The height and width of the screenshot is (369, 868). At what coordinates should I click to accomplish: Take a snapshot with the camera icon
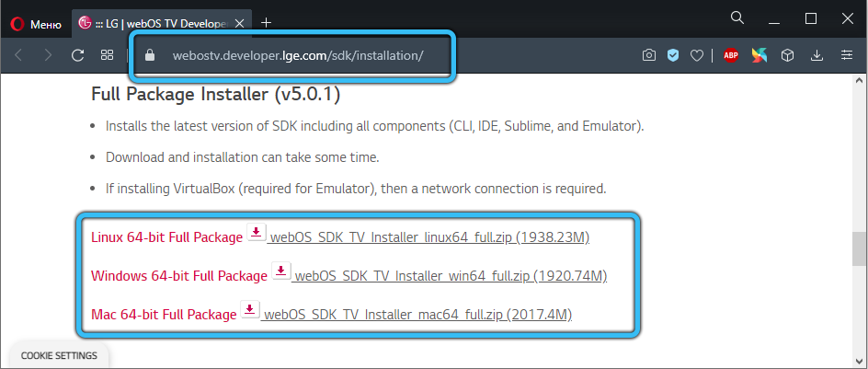[649, 56]
